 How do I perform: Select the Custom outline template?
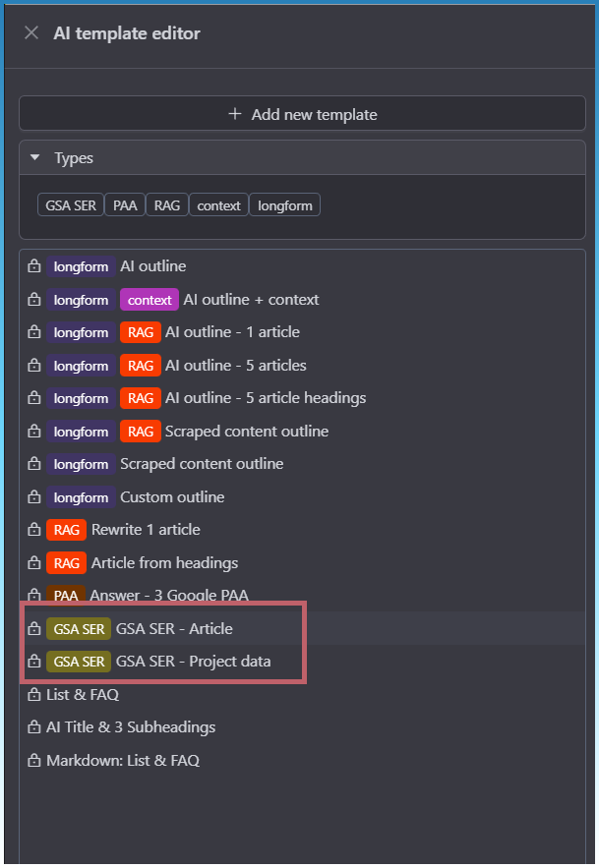click(x=172, y=497)
